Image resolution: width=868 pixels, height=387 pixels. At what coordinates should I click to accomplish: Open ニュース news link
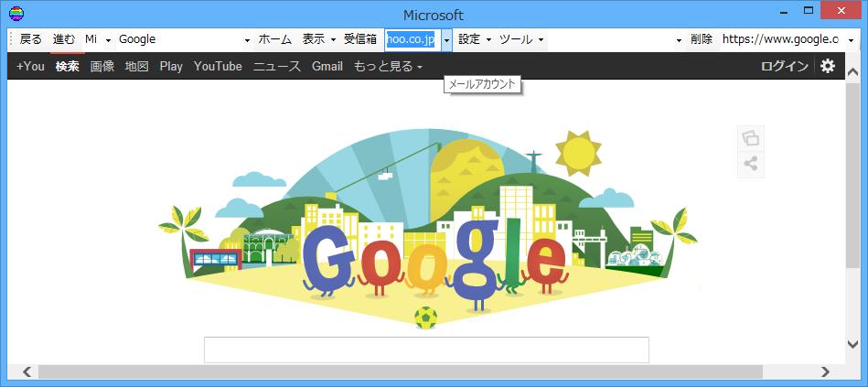[277, 67]
